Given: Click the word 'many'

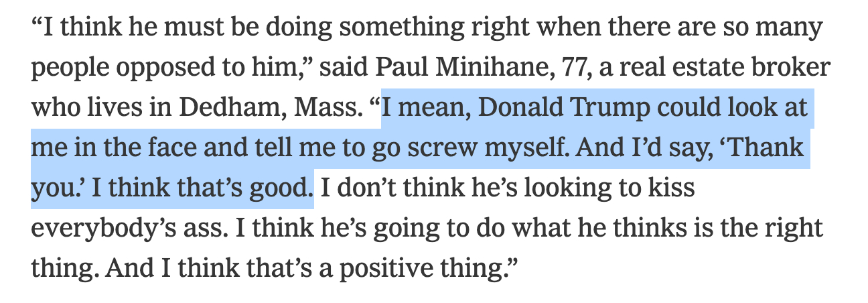Looking at the screenshot, I should pyautogui.click(x=797, y=27).
